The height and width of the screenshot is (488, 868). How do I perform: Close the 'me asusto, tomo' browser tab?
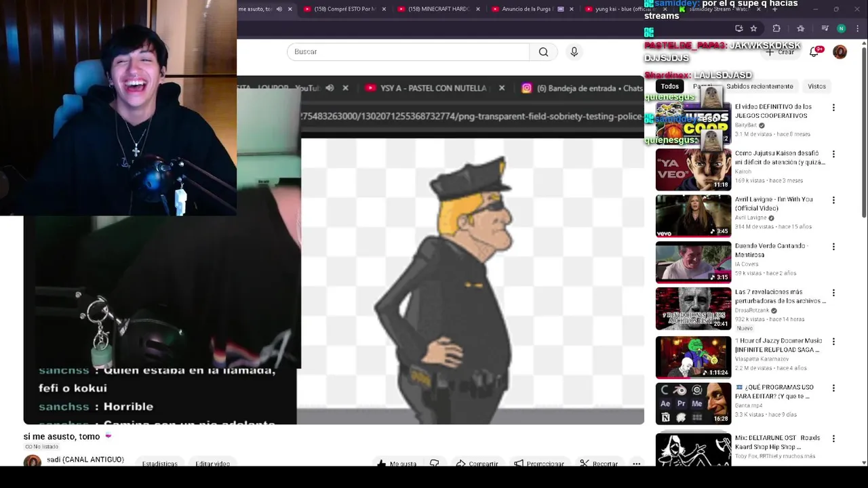[290, 9]
